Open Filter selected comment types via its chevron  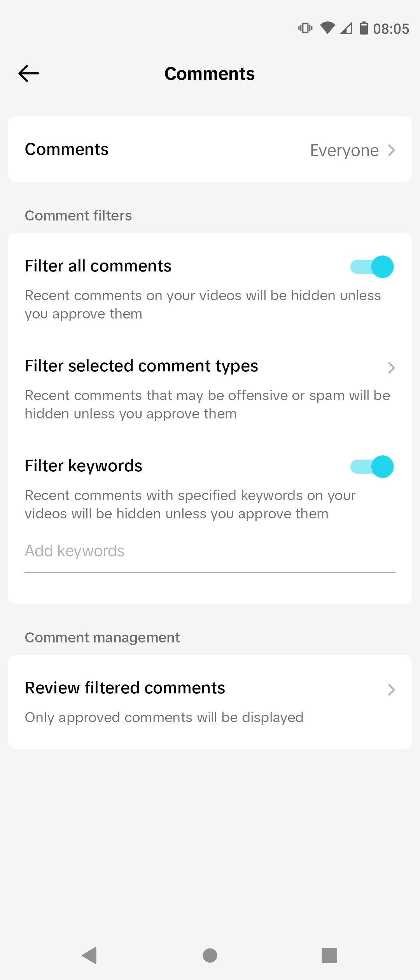[392, 367]
